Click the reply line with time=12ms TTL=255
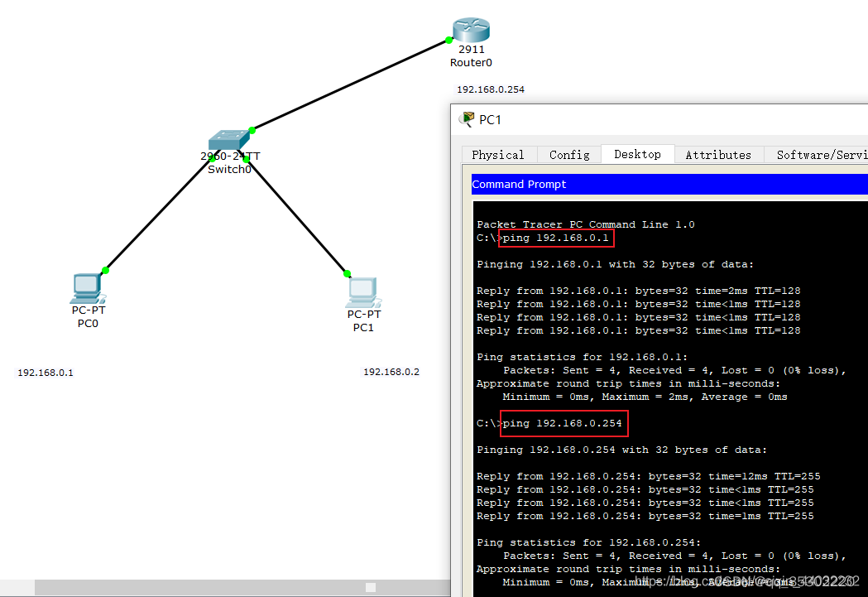The height and width of the screenshot is (597, 868). 648,476
